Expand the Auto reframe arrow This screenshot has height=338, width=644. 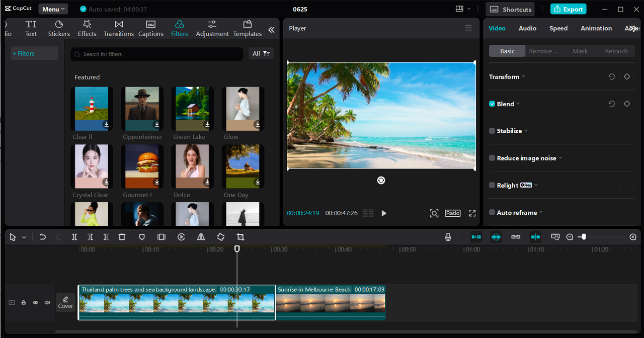(x=541, y=213)
